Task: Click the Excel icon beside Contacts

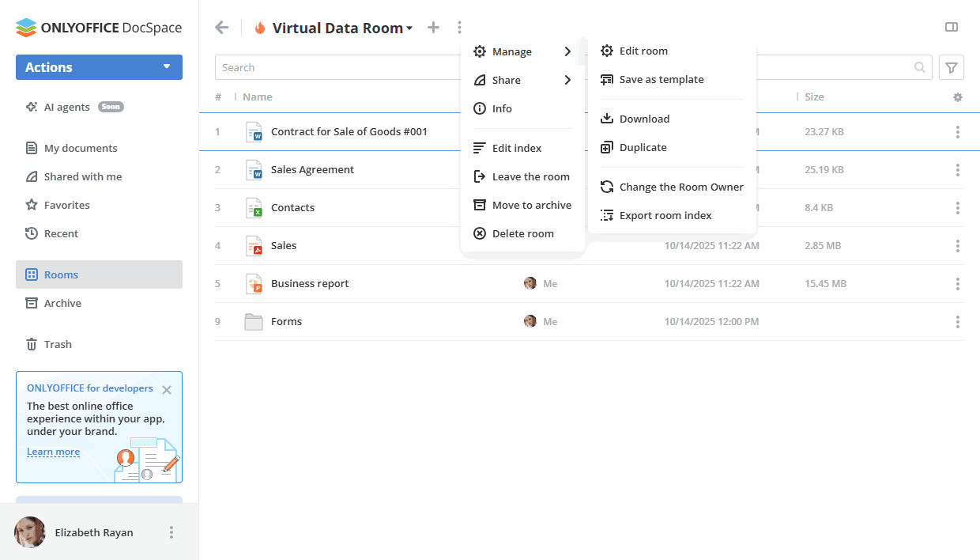Action: [x=254, y=207]
